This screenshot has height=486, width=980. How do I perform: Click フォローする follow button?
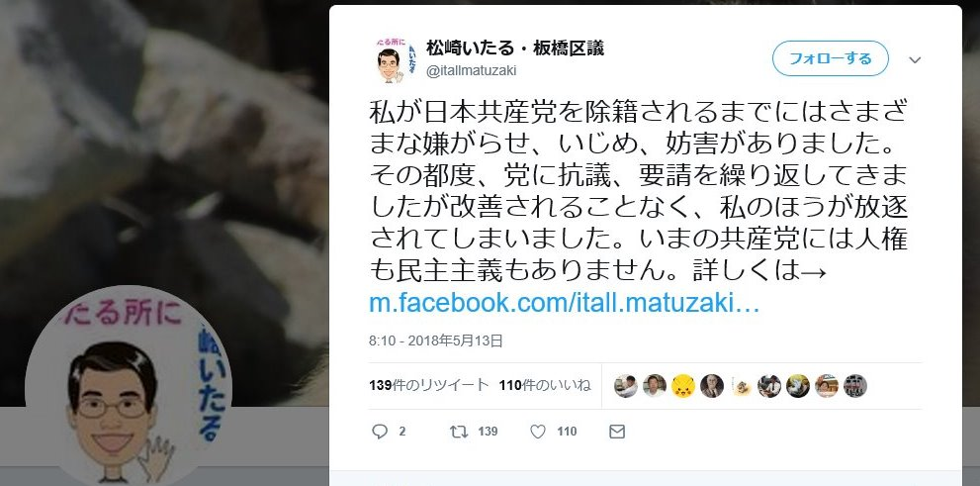point(830,58)
